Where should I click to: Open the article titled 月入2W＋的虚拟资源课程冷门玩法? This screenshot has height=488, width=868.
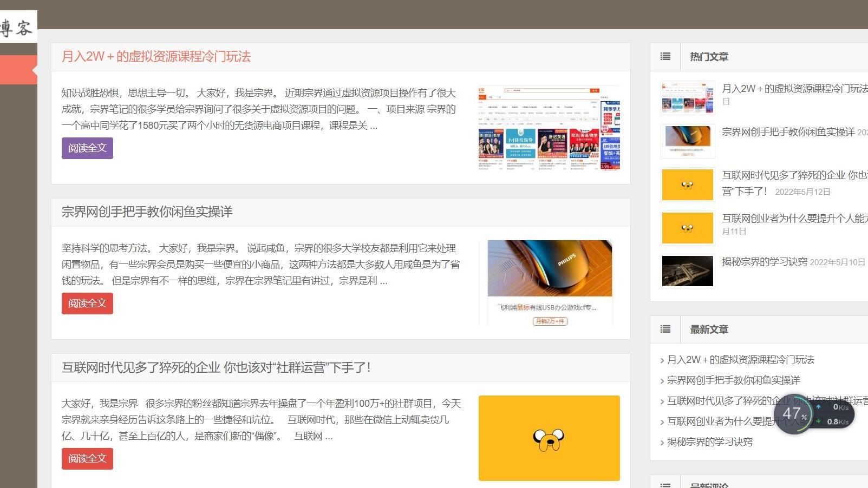(157, 57)
